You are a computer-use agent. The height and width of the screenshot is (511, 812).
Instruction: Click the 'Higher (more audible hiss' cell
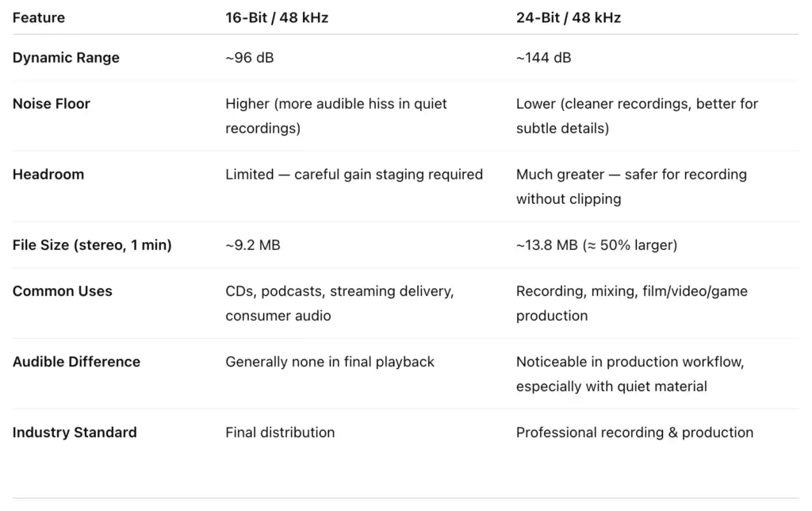[335, 116]
